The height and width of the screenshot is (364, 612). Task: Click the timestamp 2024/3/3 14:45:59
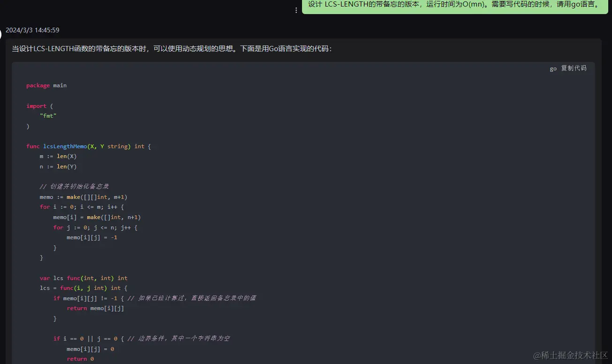[x=32, y=30]
